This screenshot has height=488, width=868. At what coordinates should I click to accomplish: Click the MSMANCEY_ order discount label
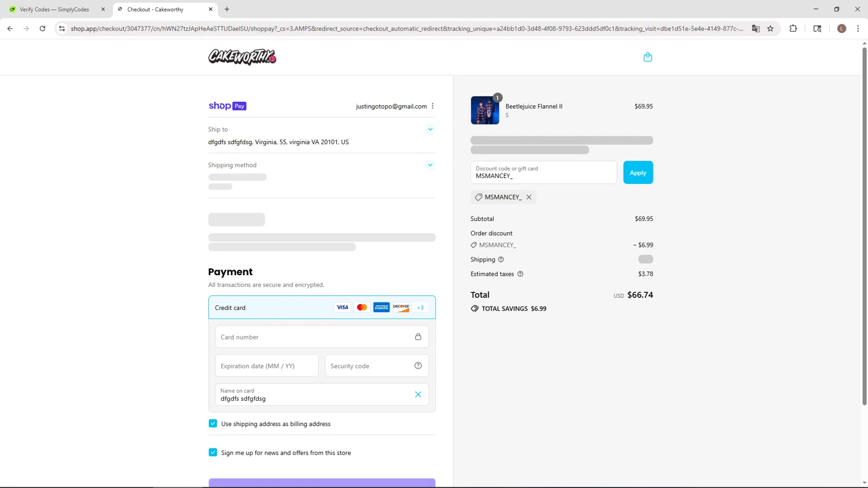497,245
